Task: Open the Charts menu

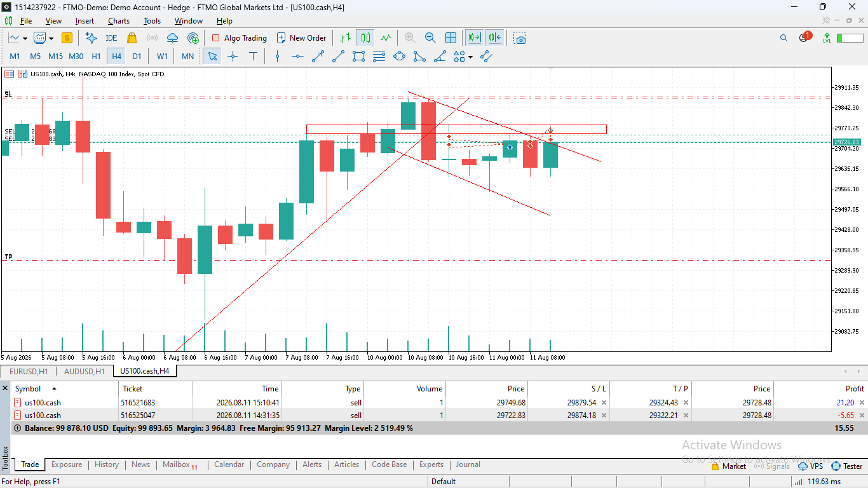Action: pyautogui.click(x=118, y=20)
